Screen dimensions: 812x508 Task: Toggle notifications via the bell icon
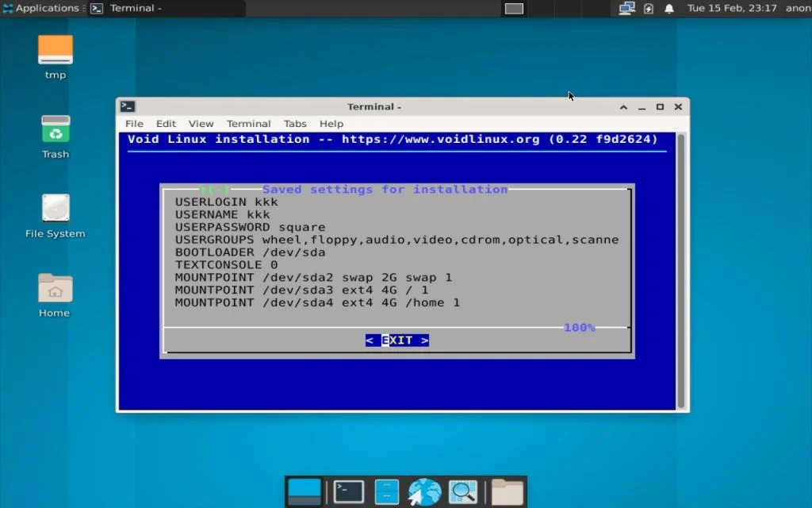[668, 9]
